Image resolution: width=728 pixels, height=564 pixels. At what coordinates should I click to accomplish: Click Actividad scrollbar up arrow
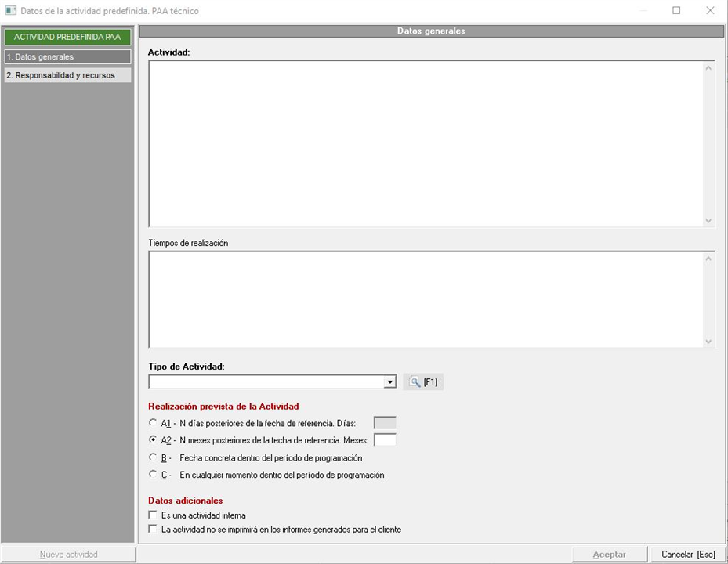click(708, 68)
